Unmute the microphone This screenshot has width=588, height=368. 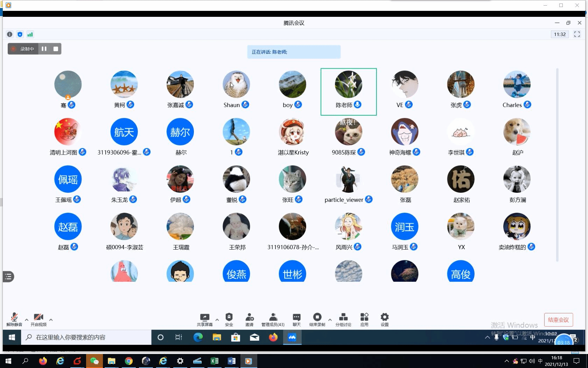tap(14, 319)
